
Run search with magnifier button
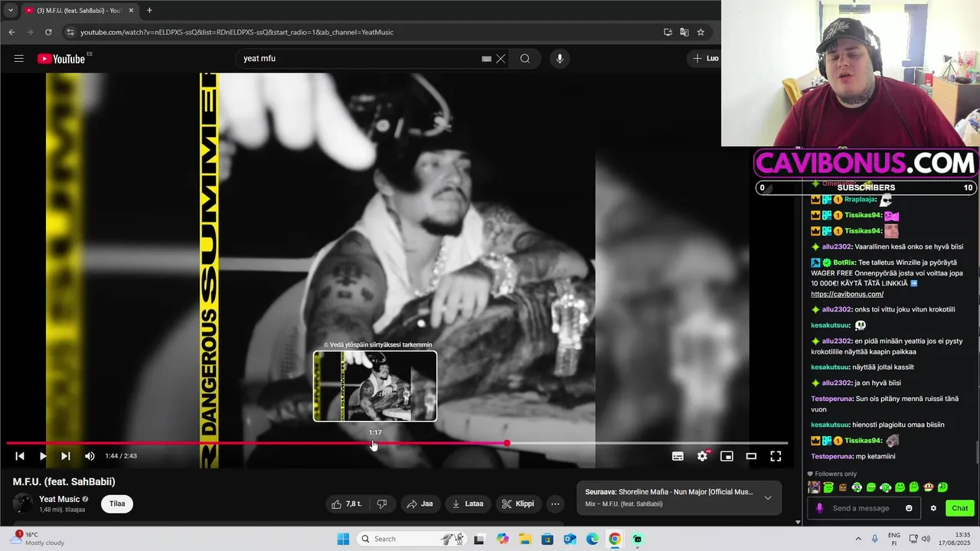525,59
